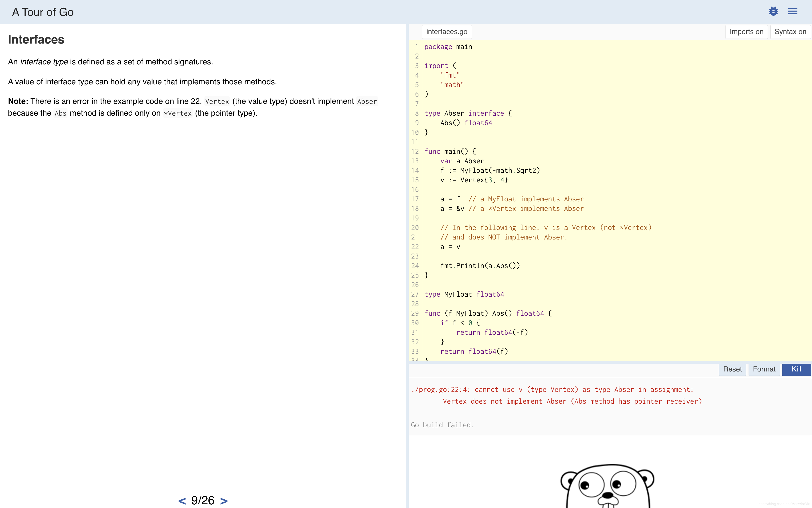812x508 pixels.
Task: Place cursor on line 22 'a = v'
Action: [450, 247]
